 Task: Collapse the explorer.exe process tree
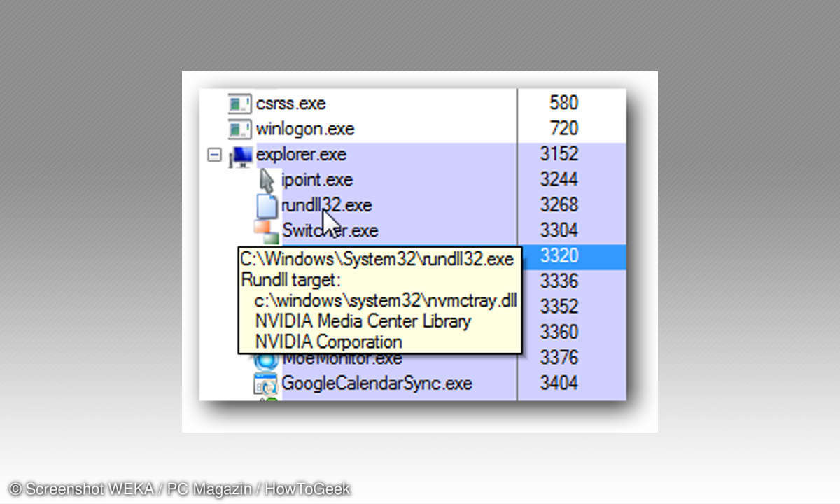(214, 155)
